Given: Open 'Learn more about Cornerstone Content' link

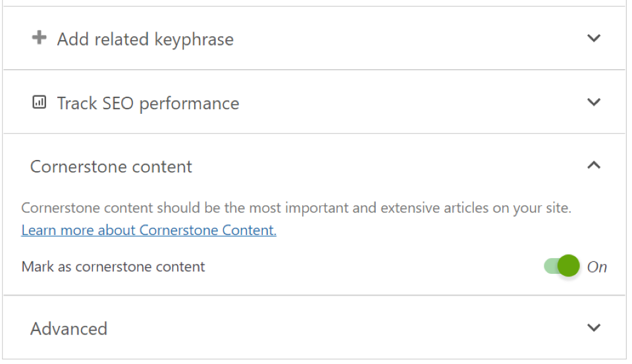Looking at the screenshot, I should [x=149, y=230].
